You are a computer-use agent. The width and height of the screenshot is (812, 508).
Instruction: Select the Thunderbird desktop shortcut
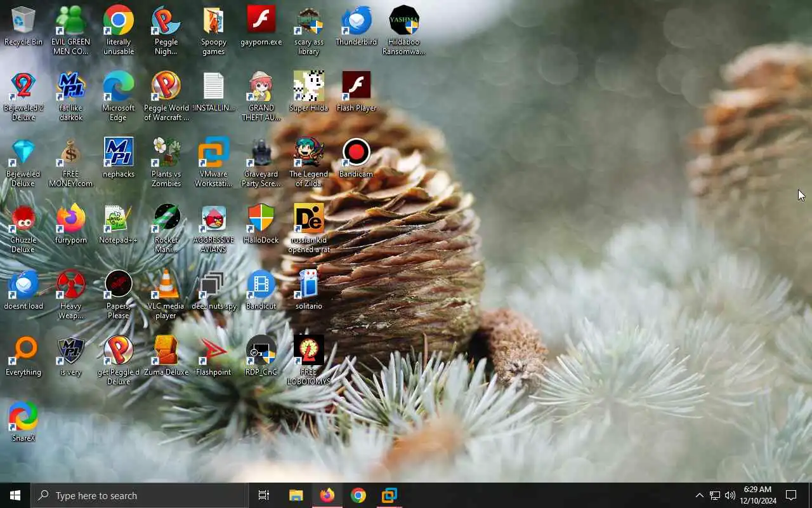point(357,27)
